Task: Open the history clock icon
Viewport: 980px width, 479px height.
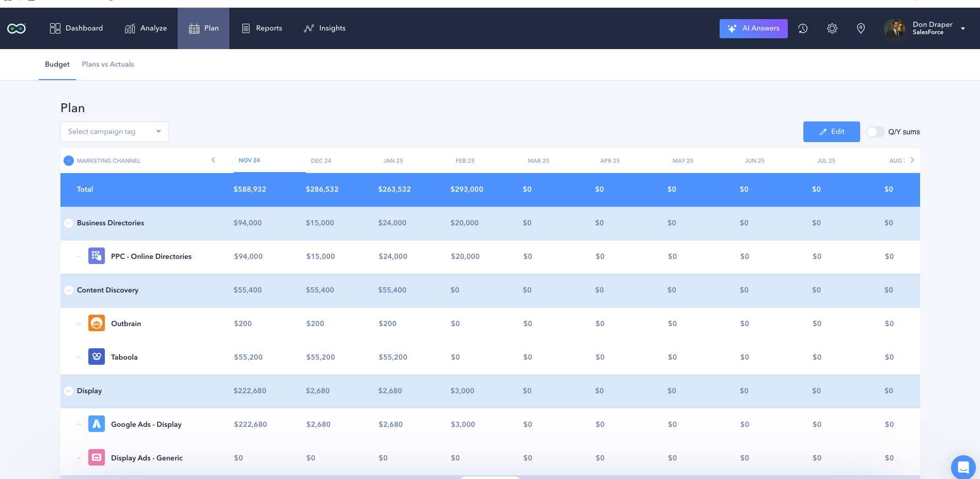Action: pos(803,28)
